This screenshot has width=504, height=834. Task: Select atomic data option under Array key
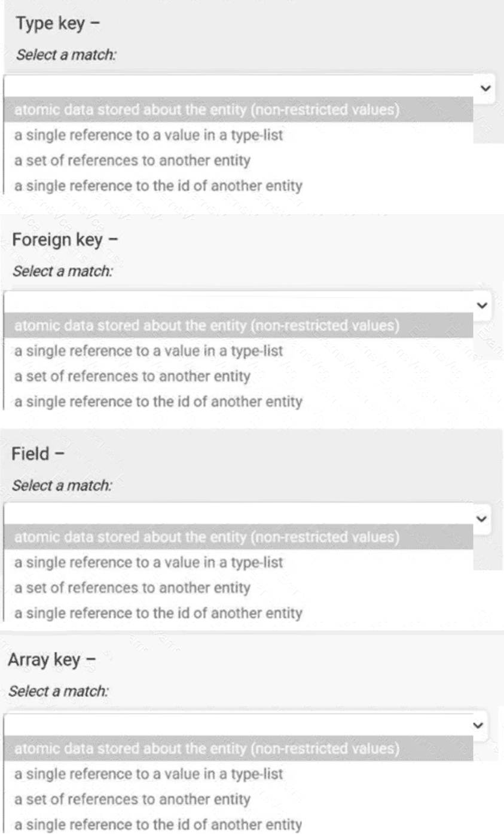pyautogui.click(x=206, y=748)
